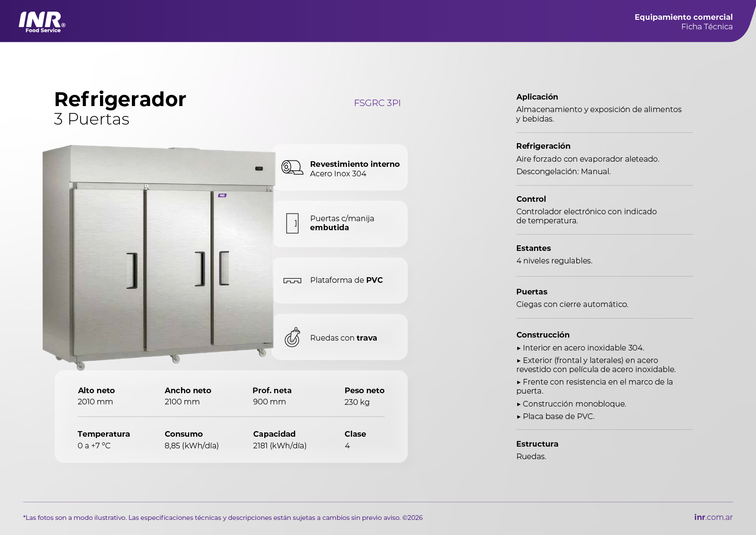Viewport: 756px width, 535px height.
Task: Click the PVC platform pallet icon
Action: tap(292, 281)
